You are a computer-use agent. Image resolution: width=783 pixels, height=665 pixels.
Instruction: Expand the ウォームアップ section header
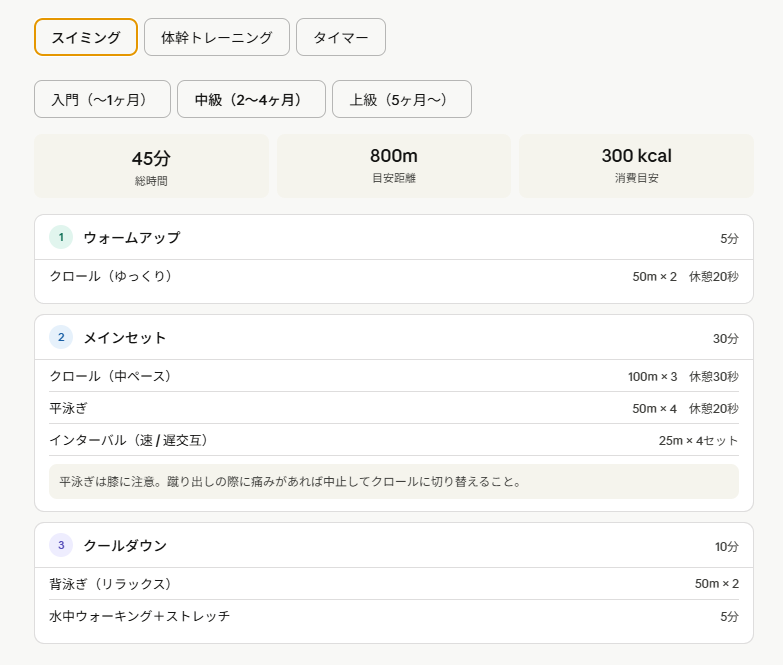[394, 238]
